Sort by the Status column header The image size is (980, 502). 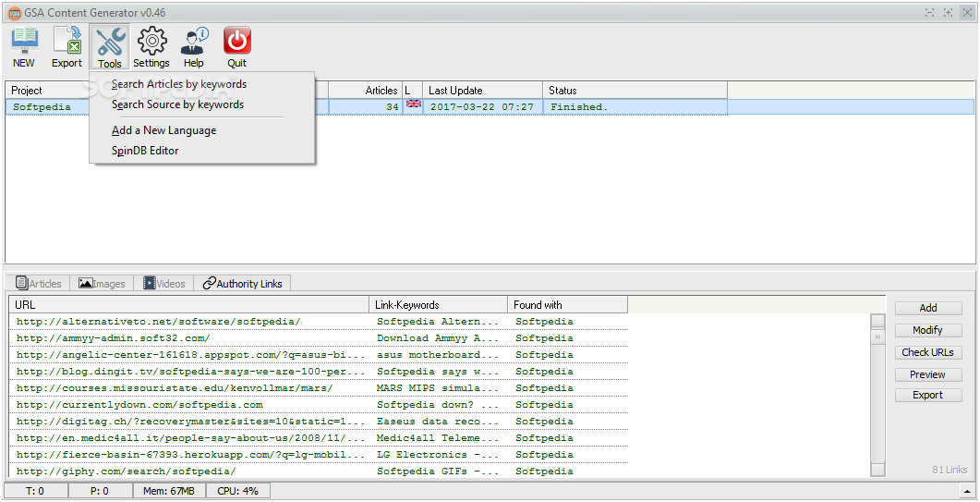pos(635,91)
